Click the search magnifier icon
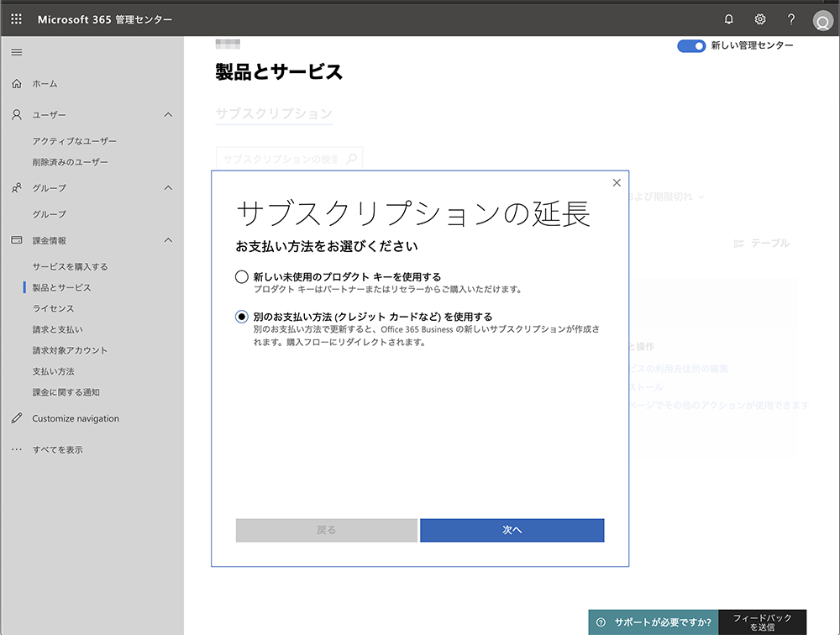This screenshot has height=635, width=840. click(x=351, y=159)
